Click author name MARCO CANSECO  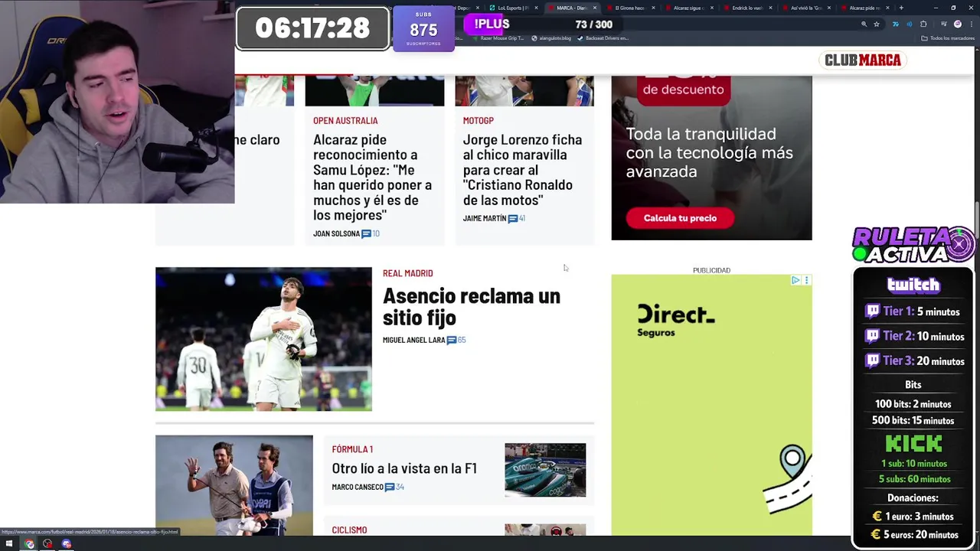[x=358, y=487]
